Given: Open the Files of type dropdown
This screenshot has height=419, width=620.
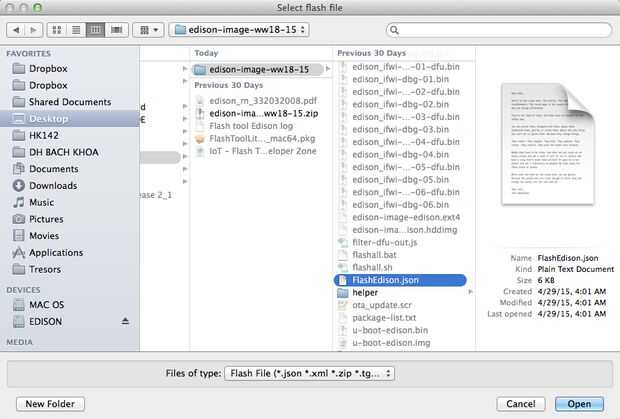Looking at the screenshot, I should click(309, 373).
